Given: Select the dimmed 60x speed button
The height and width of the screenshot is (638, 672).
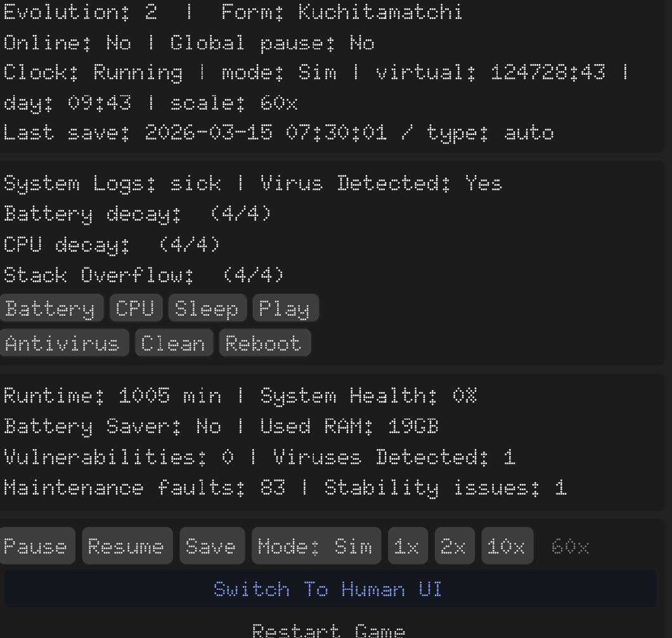Looking at the screenshot, I should (x=571, y=546).
